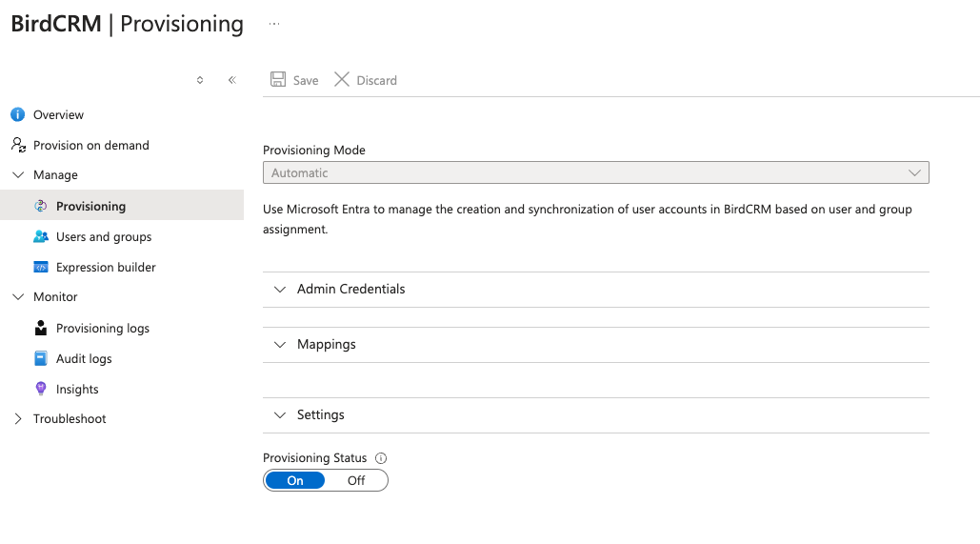Click the Users and groups icon

coord(41,236)
